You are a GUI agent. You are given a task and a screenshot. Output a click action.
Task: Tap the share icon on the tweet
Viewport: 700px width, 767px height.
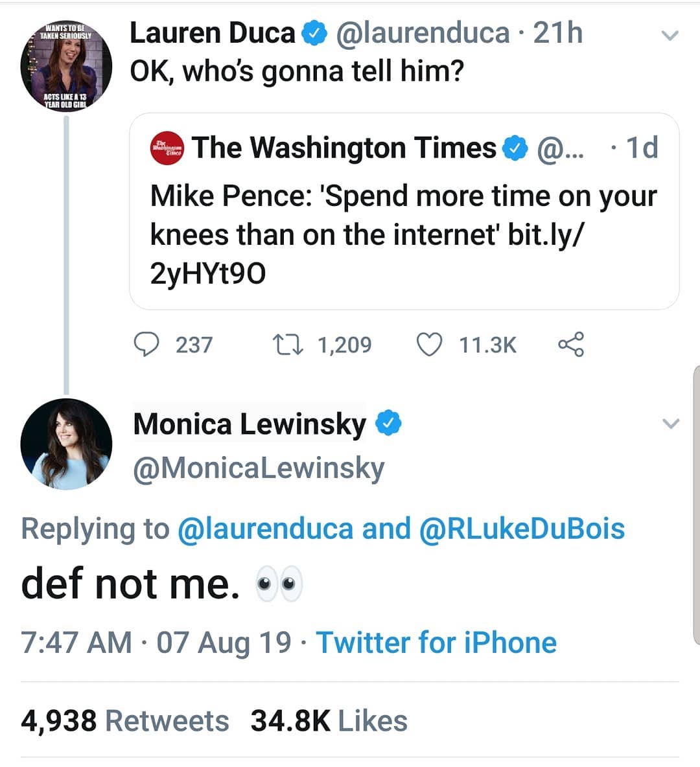[x=571, y=344]
